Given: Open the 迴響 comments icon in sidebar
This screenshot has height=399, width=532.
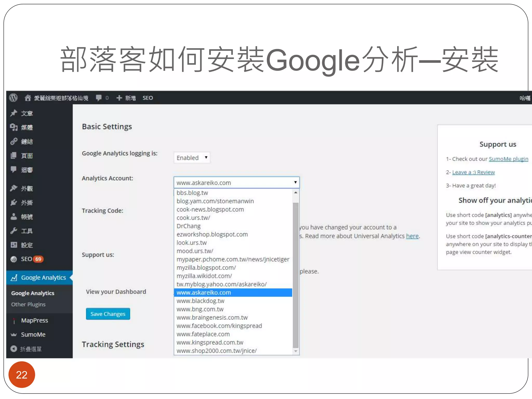Looking at the screenshot, I should click(x=14, y=169).
